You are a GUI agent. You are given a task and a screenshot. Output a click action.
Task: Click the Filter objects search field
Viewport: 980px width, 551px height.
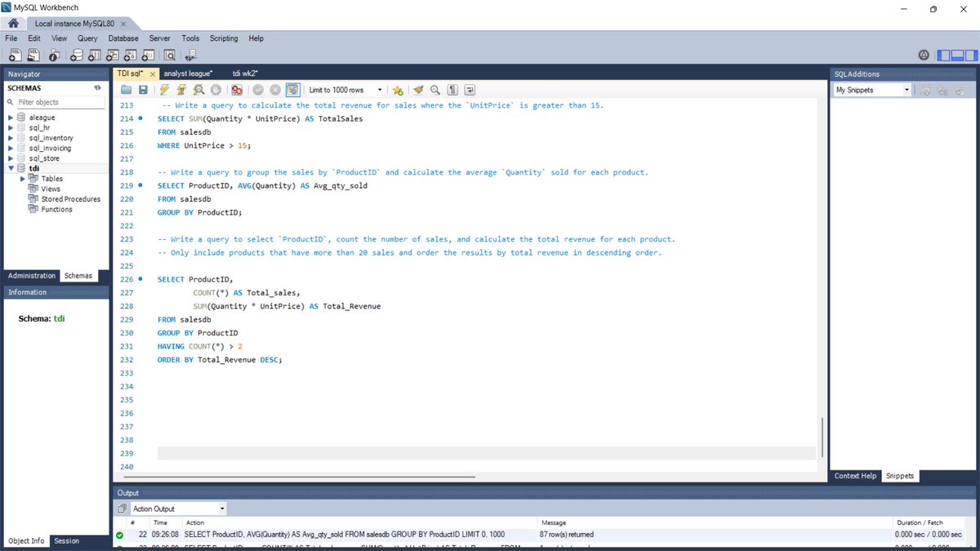click(60, 102)
